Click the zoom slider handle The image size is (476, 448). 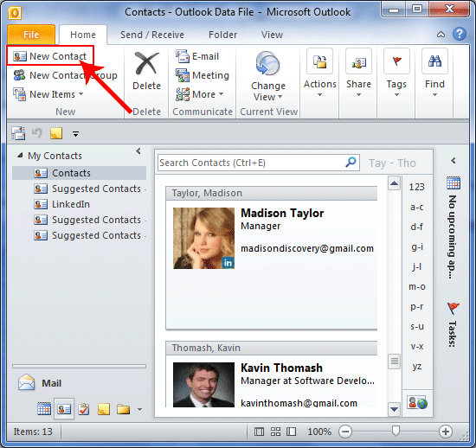click(x=396, y=431)
